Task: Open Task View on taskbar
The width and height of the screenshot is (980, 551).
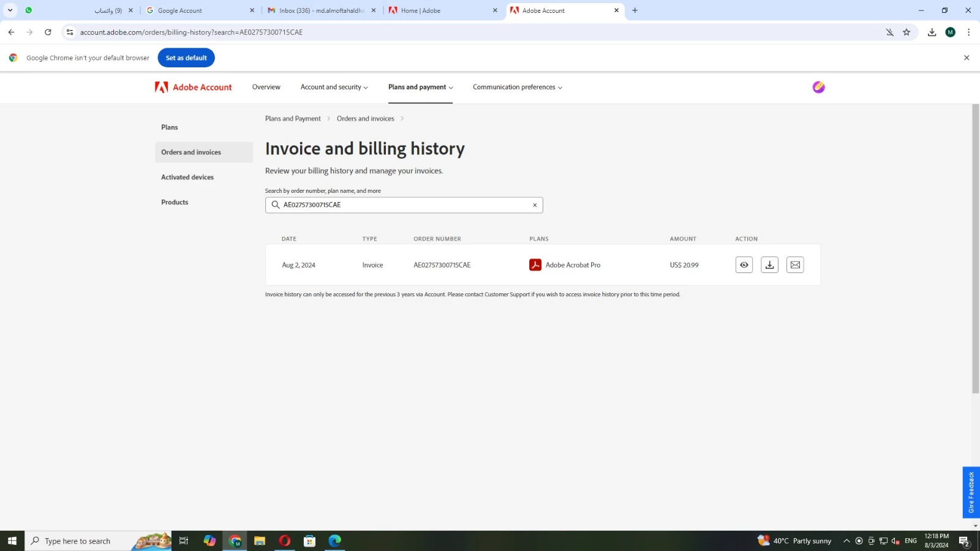Action: (184, 541)
